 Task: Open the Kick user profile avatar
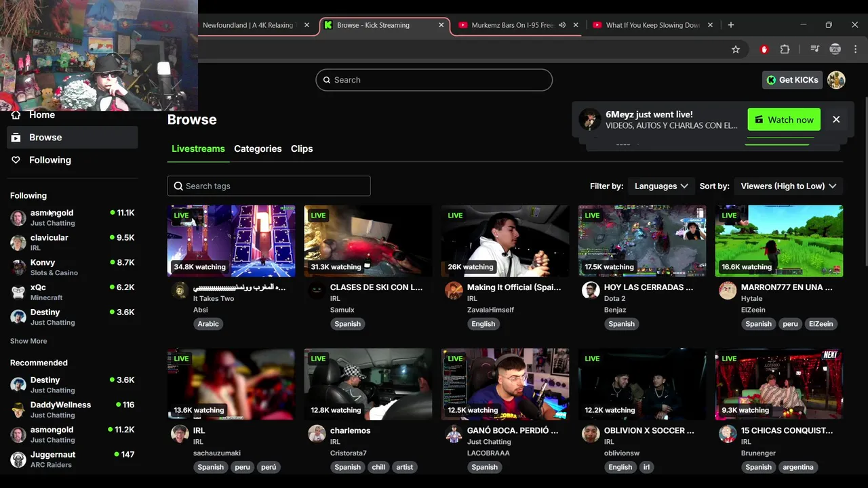point(836,80)
